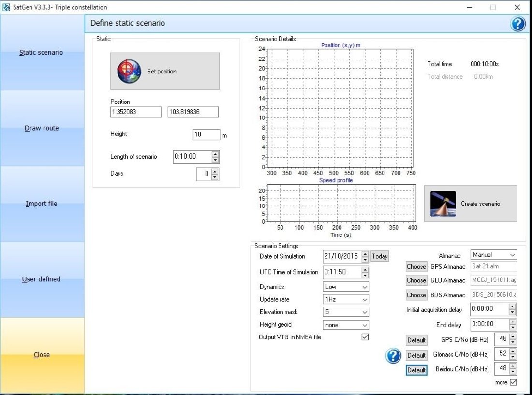Click the SatGen app icon in title bar

6,7
